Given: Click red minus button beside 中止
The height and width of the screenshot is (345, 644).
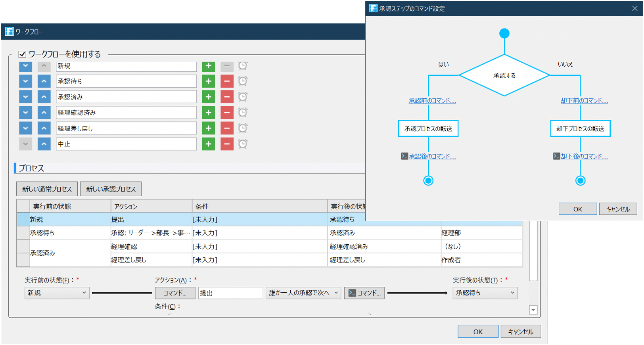Looking at the screenshot, I should [227, 144].
